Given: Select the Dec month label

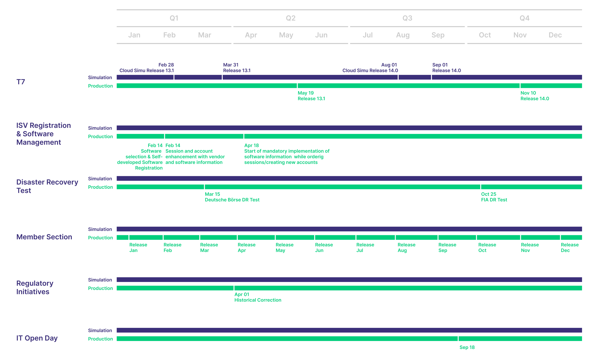Looking at the screenshot, I should coord(555,35).
